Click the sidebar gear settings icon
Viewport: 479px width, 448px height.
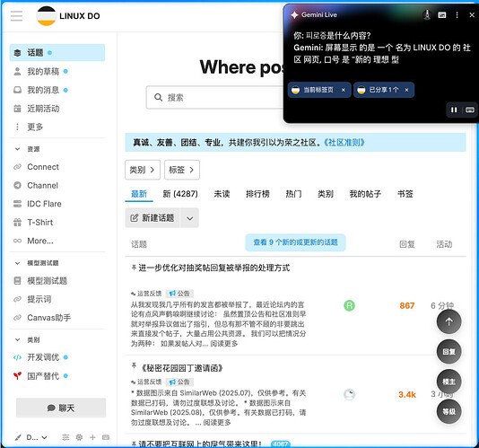[x=79, y=437]
